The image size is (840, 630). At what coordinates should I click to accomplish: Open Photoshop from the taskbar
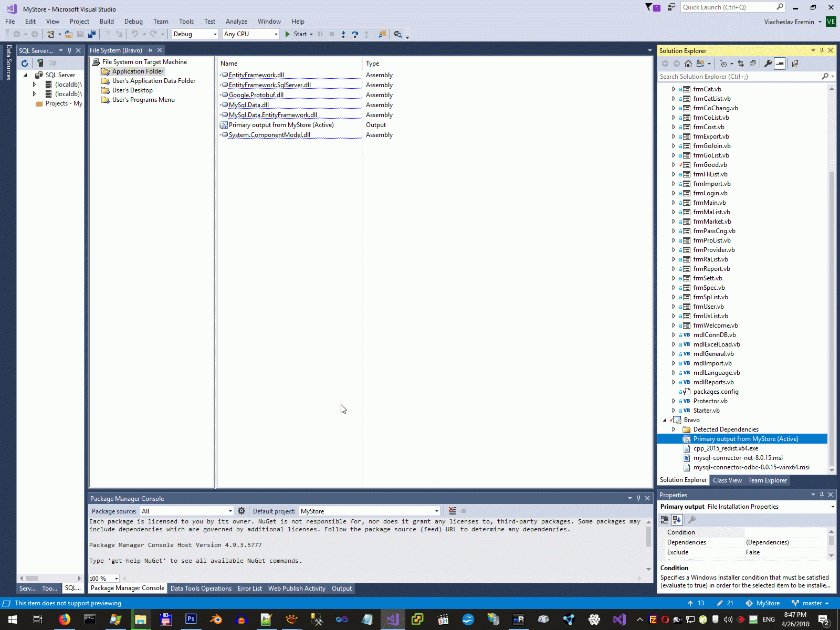point(191,619)
